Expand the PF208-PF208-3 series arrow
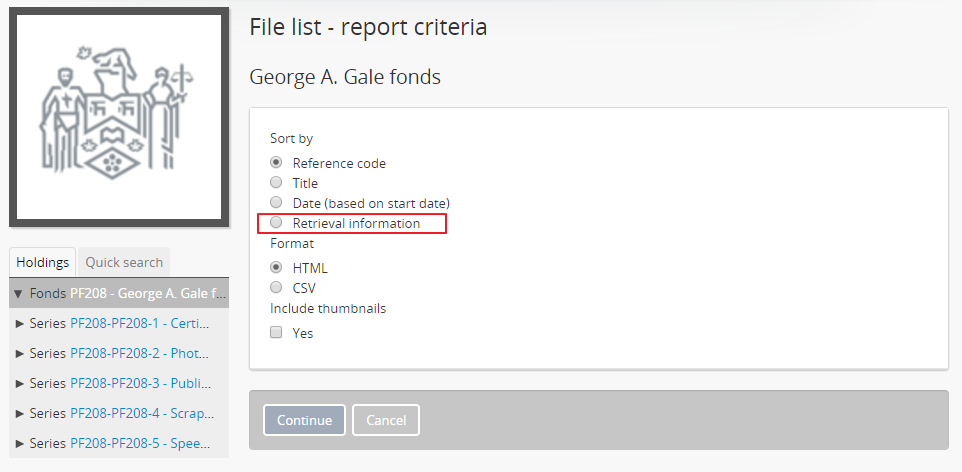Viewport: 962px width, 472px height. 22,383
